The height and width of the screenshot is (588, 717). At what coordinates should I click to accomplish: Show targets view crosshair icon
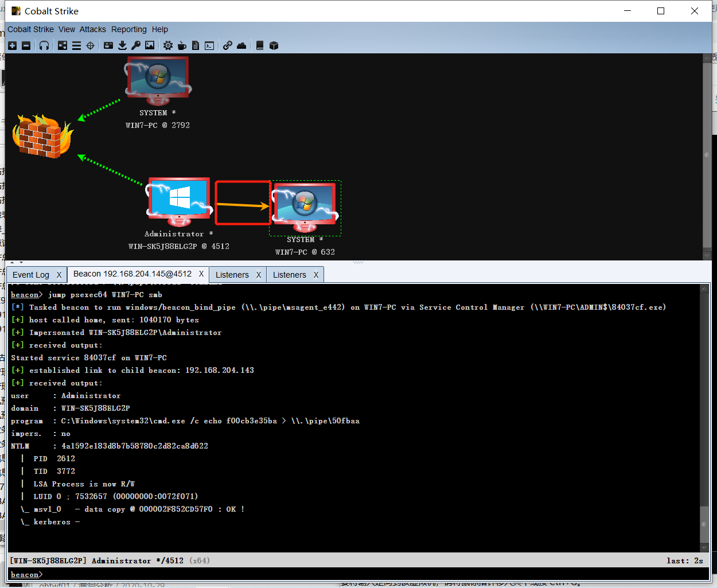90,45
